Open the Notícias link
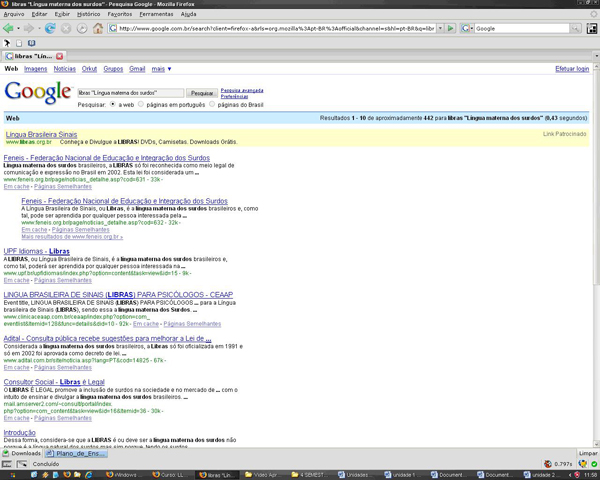 click(x=65, y=69)
